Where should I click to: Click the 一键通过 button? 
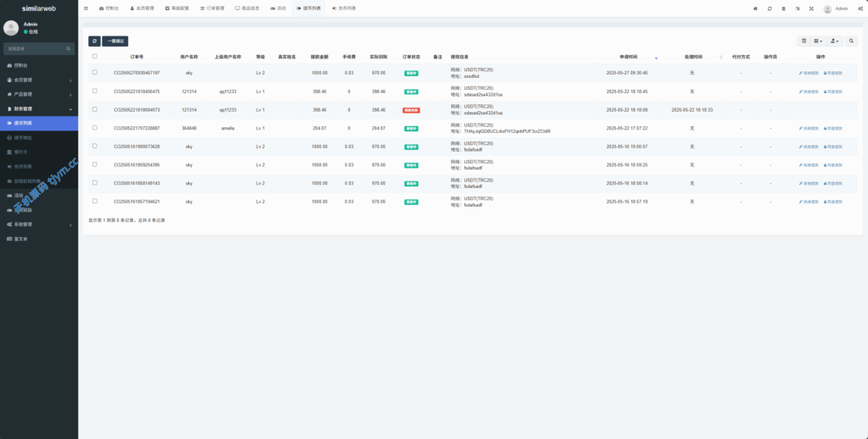coord(115,41)
